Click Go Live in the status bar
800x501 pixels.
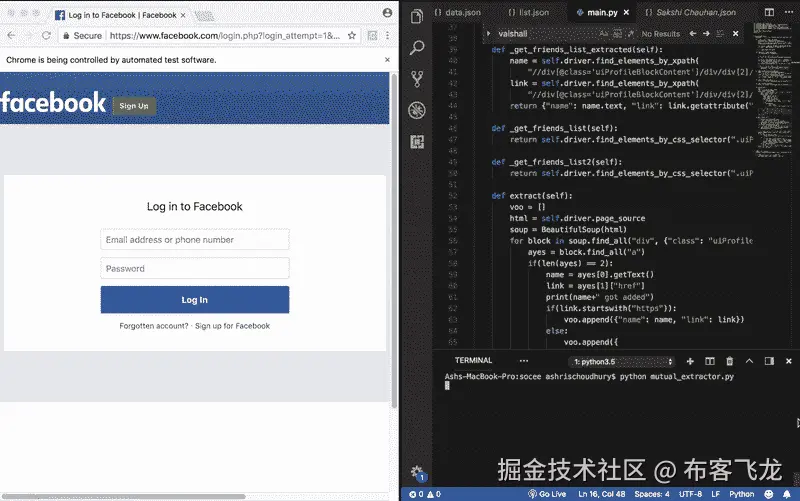[x=547, y=494]
